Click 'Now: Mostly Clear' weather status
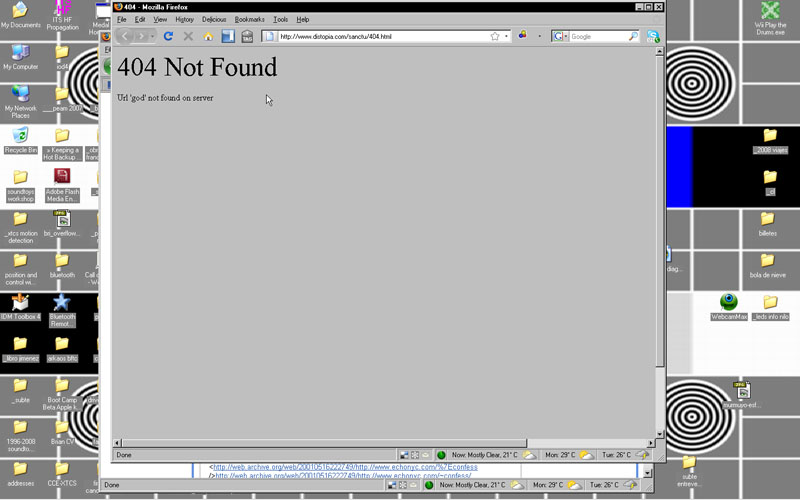 477,455
